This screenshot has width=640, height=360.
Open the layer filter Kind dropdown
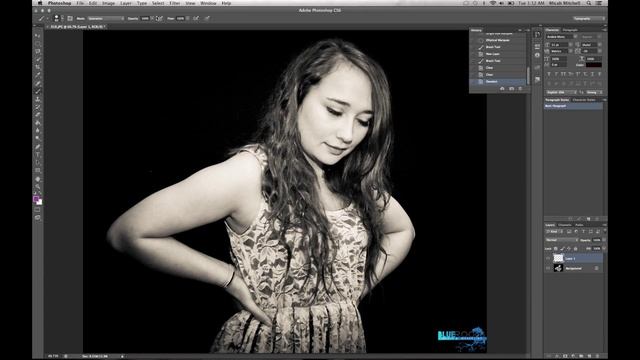(x=554, y=232)
